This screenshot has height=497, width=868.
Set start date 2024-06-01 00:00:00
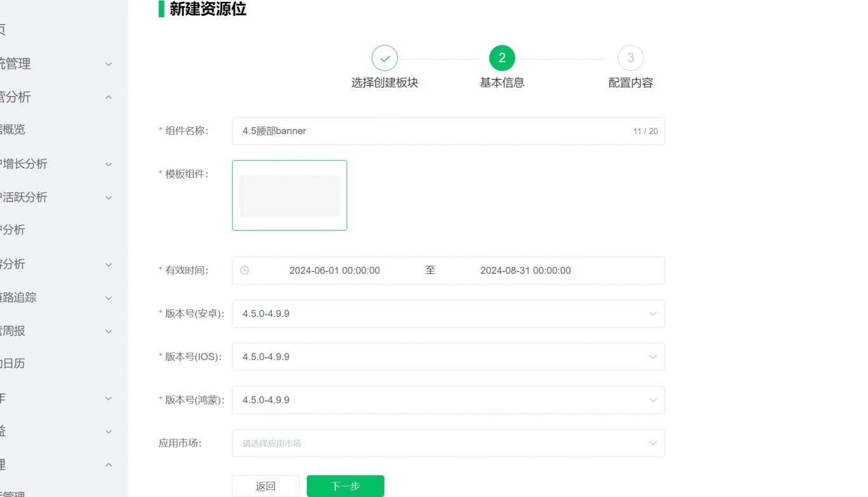click(x=334, y=270)
